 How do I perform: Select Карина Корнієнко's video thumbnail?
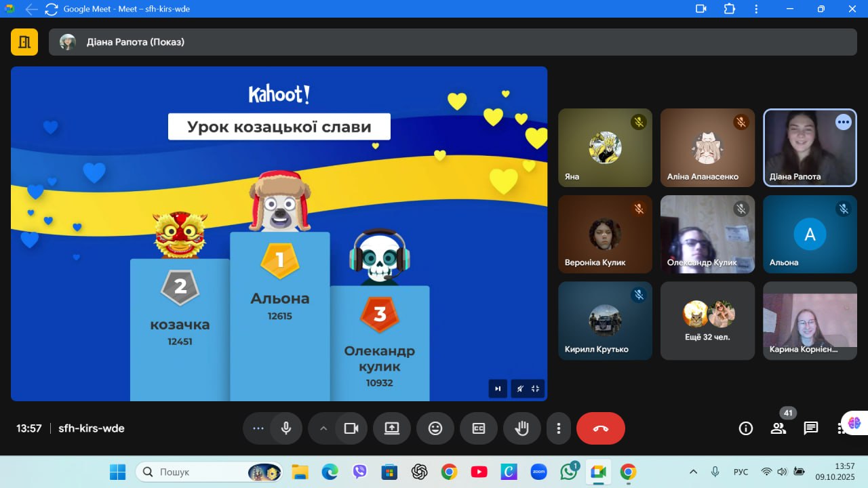tap(810, 321)
